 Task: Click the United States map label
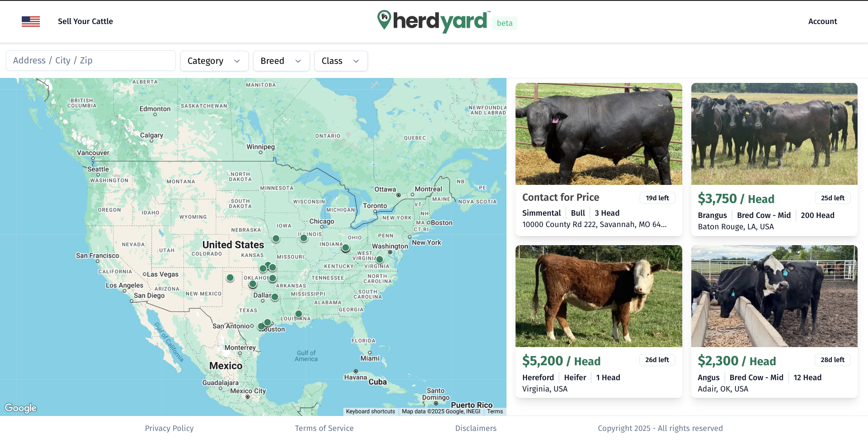(x=233, y=245)
